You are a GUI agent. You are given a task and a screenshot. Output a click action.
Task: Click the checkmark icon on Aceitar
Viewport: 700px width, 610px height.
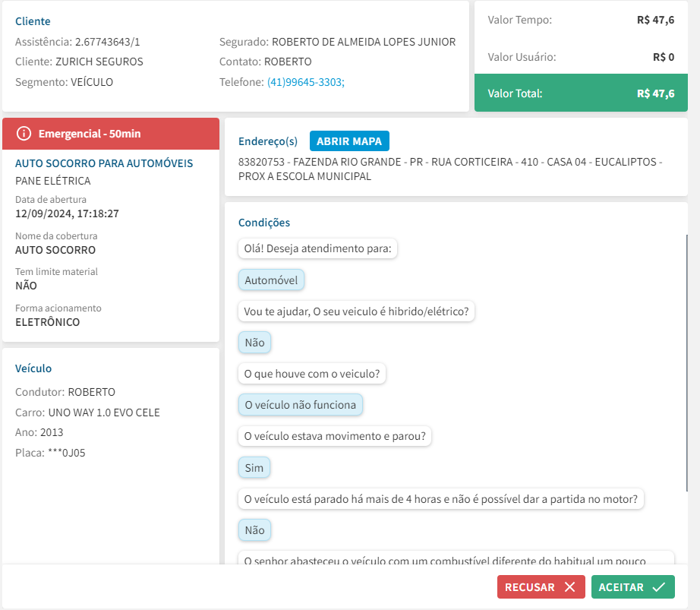pos(658,587)
